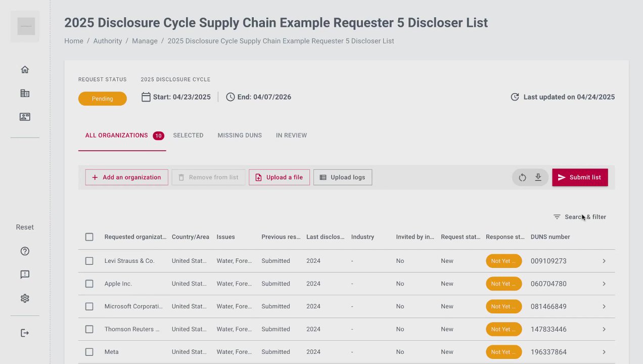Open the Home icon in sidebar
This screenshot has width=643, height=364.
(x=25, y=70)
